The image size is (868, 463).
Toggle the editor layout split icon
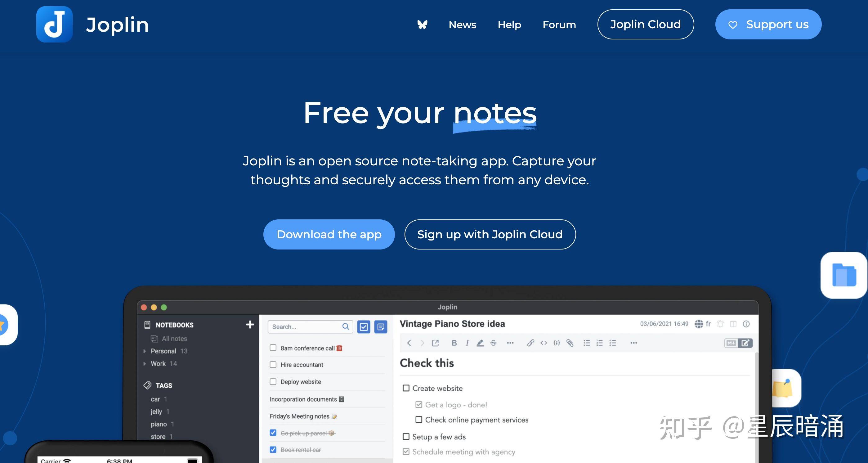tap(733, 324)
